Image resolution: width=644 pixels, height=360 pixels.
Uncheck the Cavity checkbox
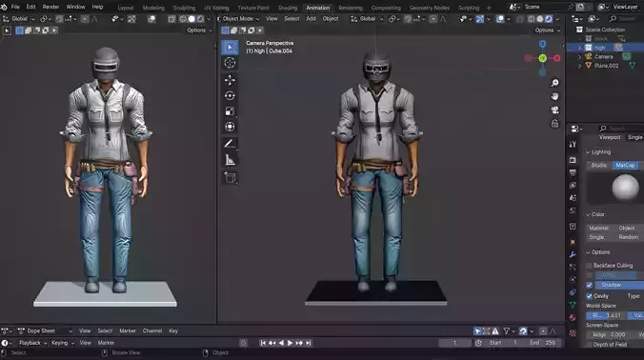point(590,296)
